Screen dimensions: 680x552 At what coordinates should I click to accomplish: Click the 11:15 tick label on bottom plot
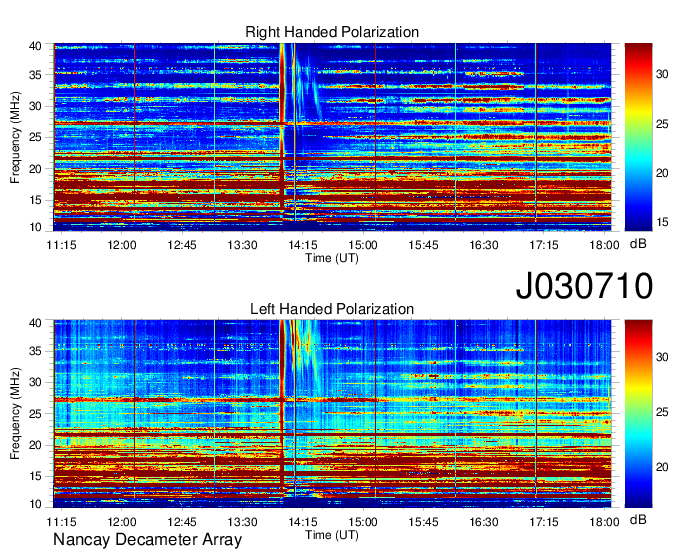coord(62,522)
